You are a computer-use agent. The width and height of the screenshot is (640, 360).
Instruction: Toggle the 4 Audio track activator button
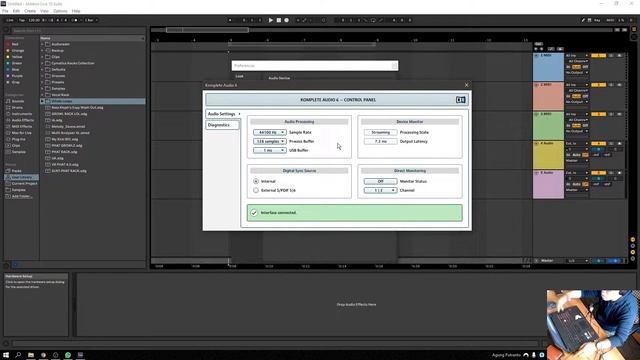[598, 144]
